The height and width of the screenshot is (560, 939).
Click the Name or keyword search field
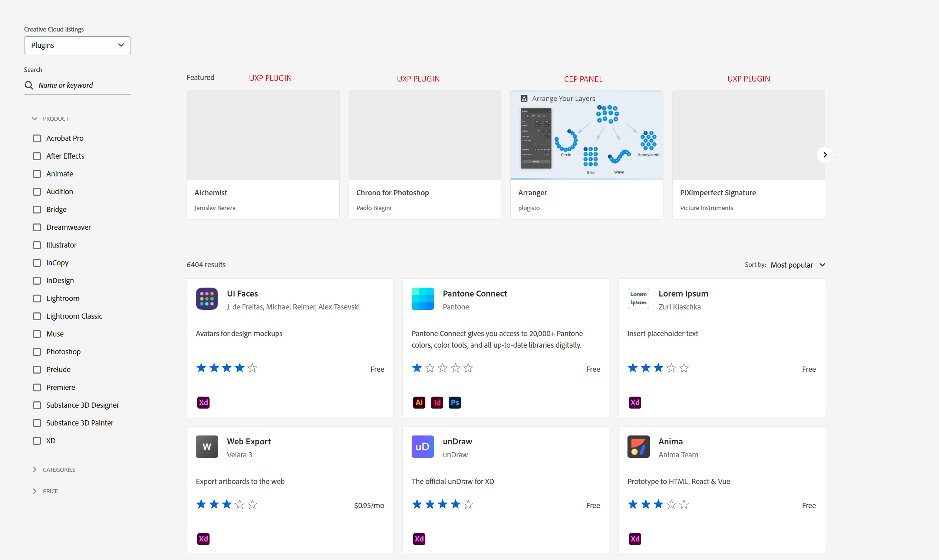[x=83, y=85]
